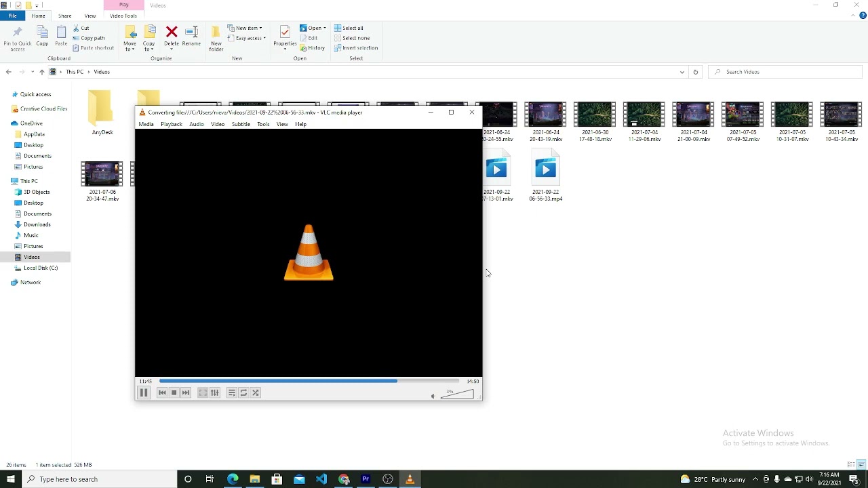
Task: Open VLC Video menu
Action: [x=218, y=124]
